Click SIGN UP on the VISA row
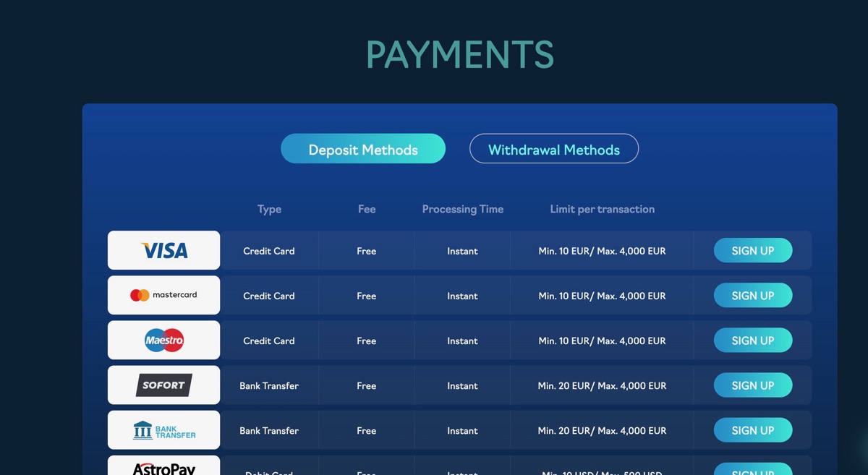Viewport: 868px width, 475px height. (753, 250)
